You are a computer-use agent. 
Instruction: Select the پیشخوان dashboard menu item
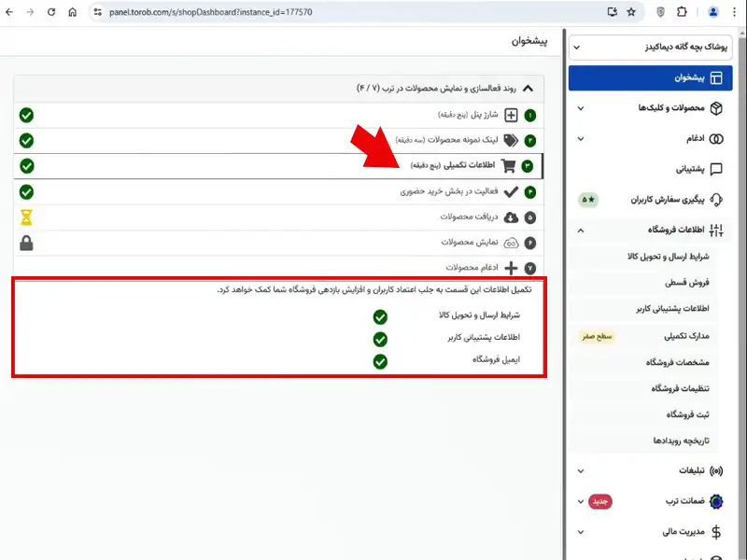coord(650,77)
